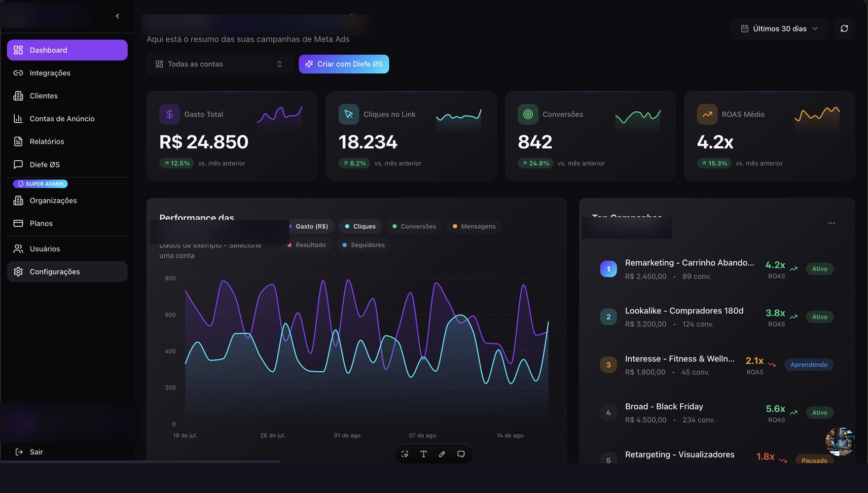
Task: Collapse sidebar with the chevron arrow
Action: click(x=117, y=16)
